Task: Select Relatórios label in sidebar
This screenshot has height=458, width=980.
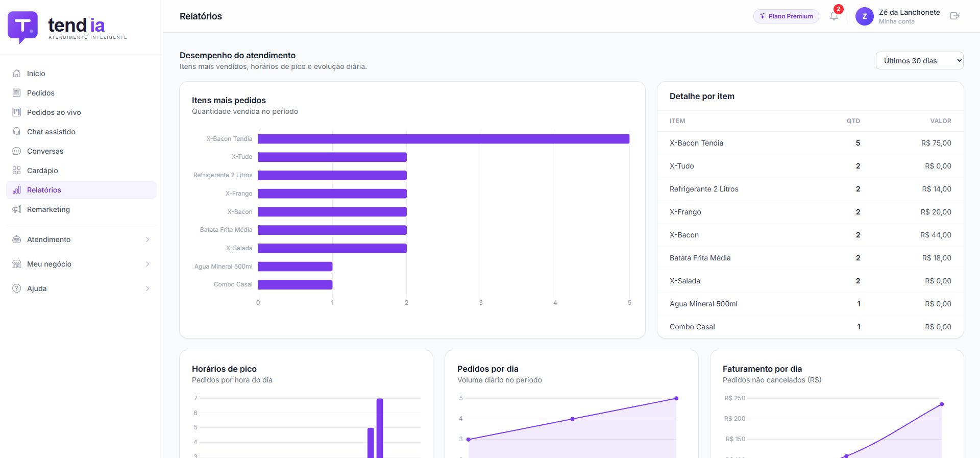Action: pyautogui.click(x=44, y=190)
